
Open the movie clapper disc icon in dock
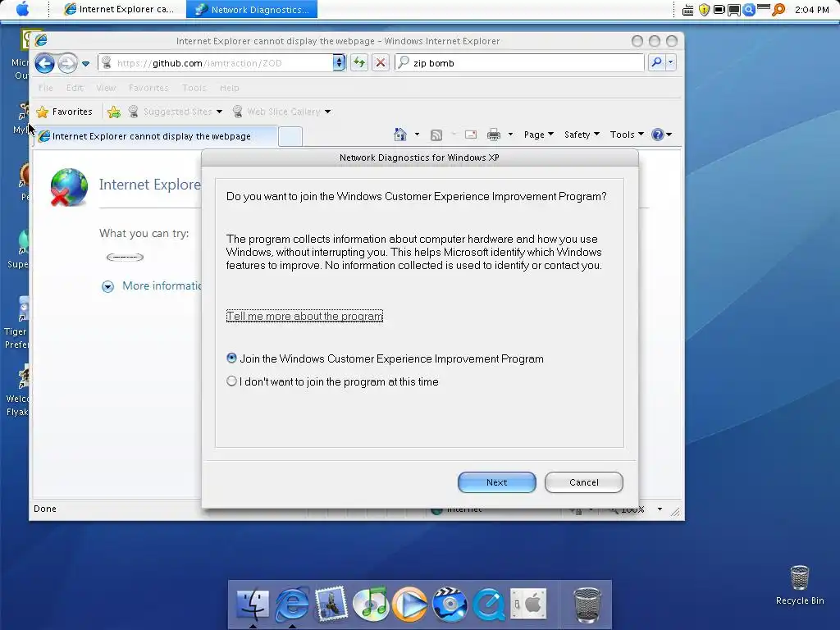click(450, 605)
